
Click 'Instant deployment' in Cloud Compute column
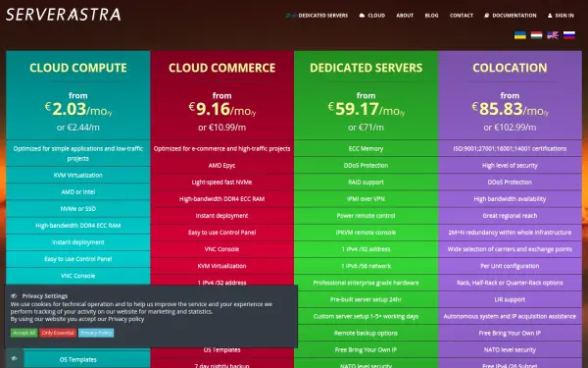pos(78,242)
